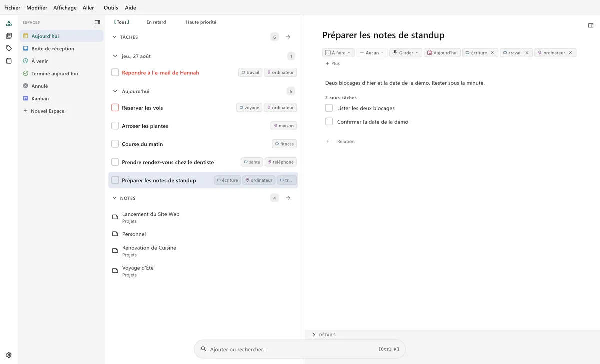This screenshot has height=364, width=600.
Task: Open the À faire status dropdown
Action: tap(338, 53)
